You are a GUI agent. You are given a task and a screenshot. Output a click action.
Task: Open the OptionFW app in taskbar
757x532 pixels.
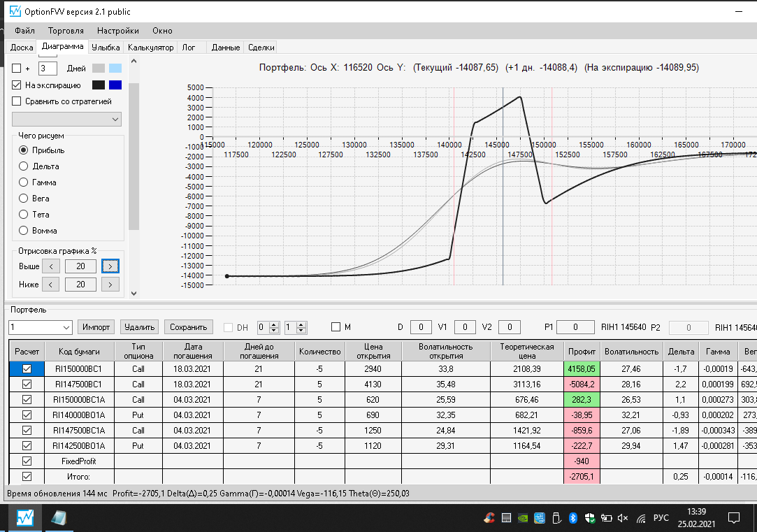24,518
